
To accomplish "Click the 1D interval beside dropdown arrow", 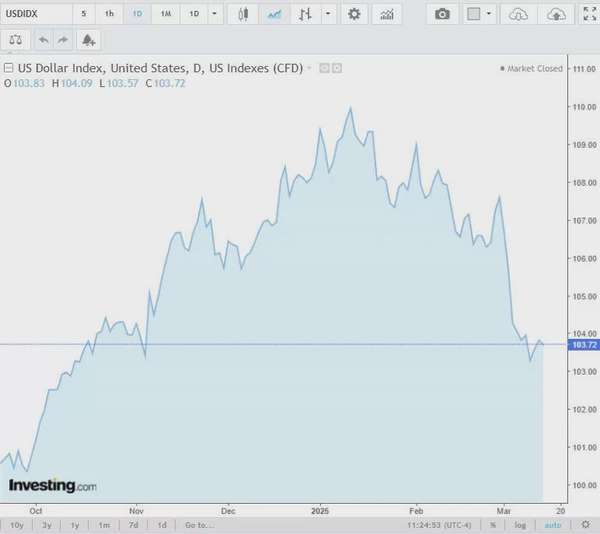I will (194, 14).
